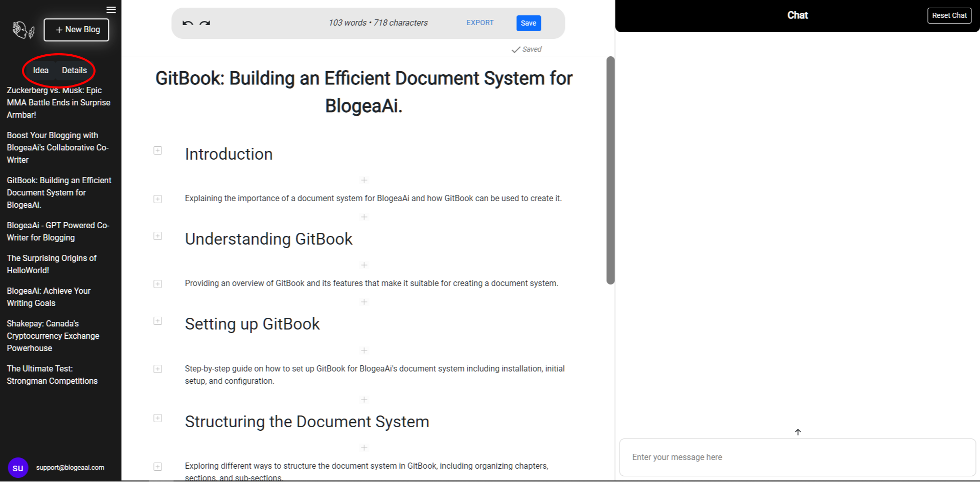
Task: Click the redo arrow icon
Action: click(205, 23)
